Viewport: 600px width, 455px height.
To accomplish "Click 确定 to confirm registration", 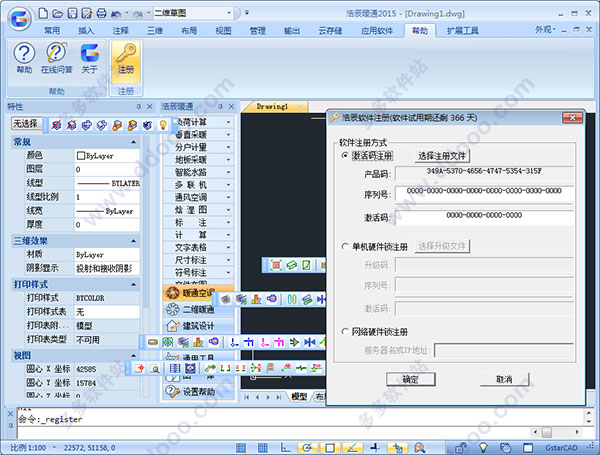I will 411,379.
